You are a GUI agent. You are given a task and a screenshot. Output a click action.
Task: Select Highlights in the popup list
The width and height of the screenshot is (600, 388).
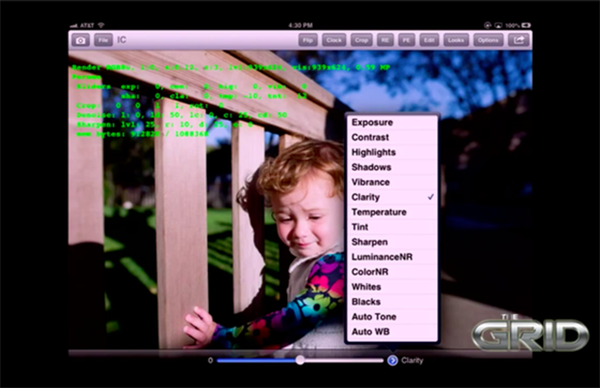click(x=392, y=152)
